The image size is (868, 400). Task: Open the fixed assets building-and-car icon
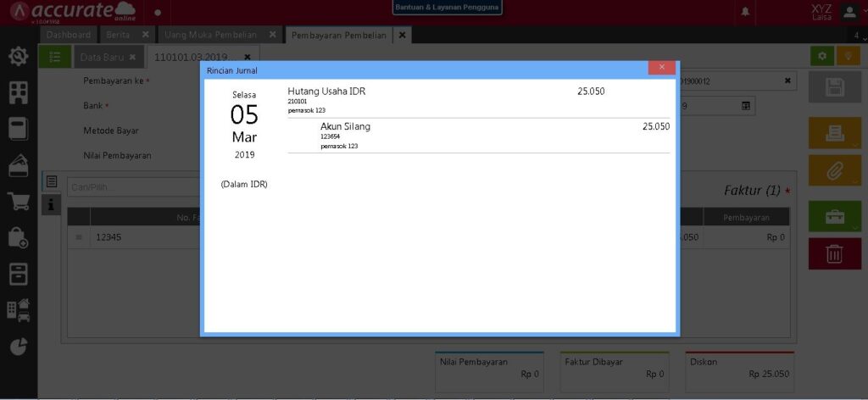(x=18, y=310)
